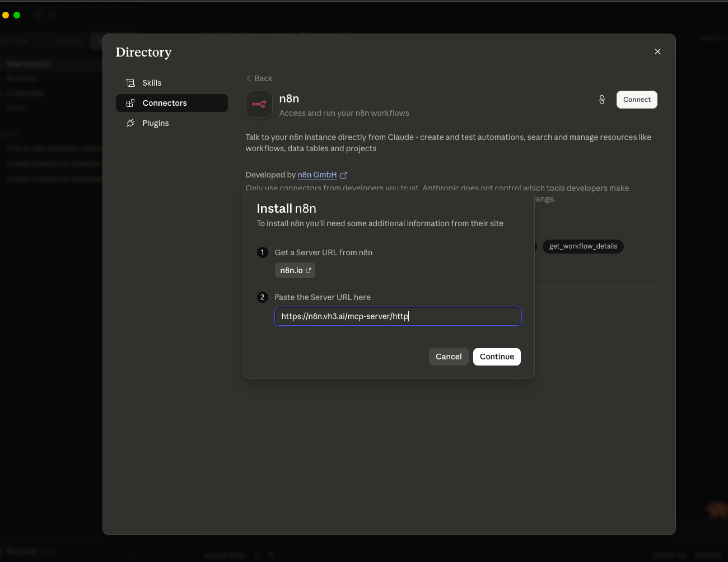The image size is (728, 562).
Task: Click the back chevron arrow
Action: (x=249, y=78)
